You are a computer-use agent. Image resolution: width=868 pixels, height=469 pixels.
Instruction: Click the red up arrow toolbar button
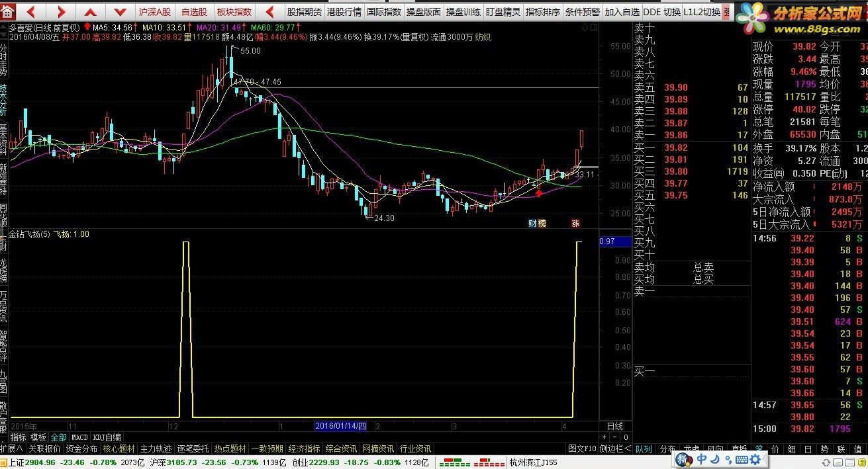[91, 12]
